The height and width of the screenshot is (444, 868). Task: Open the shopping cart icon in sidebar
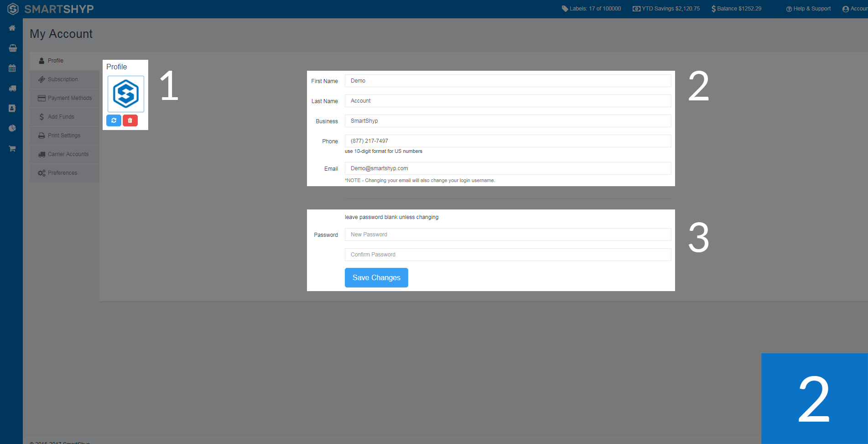12,148
